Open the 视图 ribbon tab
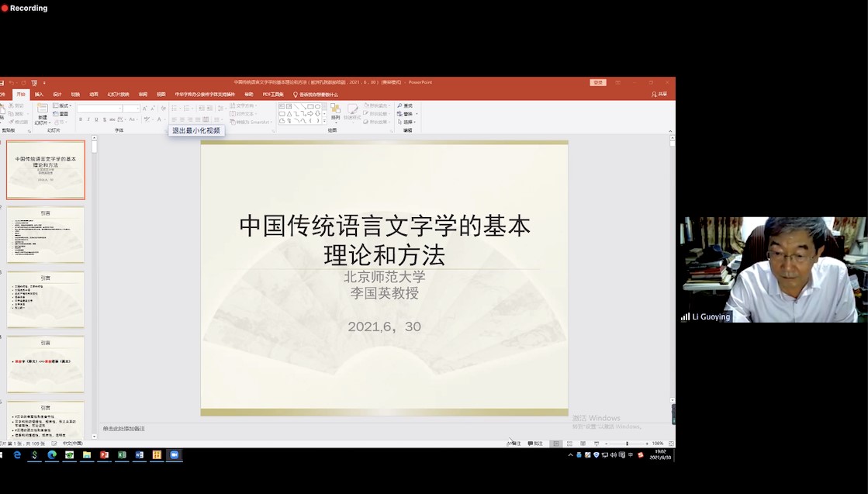The width and height of the screenshot is (868, 494). [161, 94]
